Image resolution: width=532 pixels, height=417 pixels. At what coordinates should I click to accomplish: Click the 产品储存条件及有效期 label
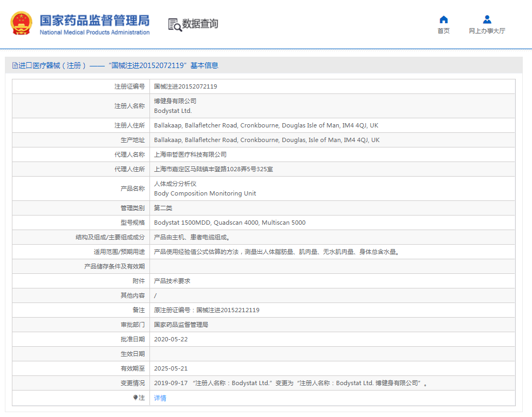tap(115, 266)
